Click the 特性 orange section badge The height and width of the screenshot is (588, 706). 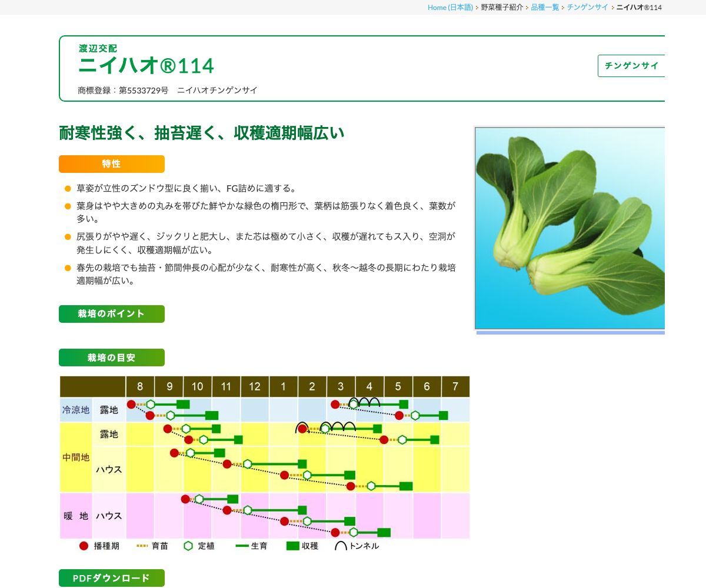point(111,163)
